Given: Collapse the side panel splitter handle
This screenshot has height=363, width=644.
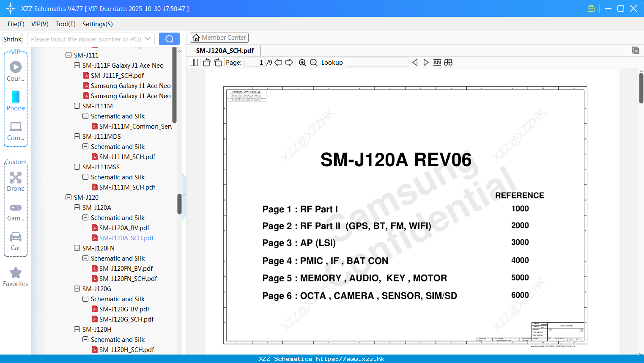Looking at the screenshot, I should [184, 196].
